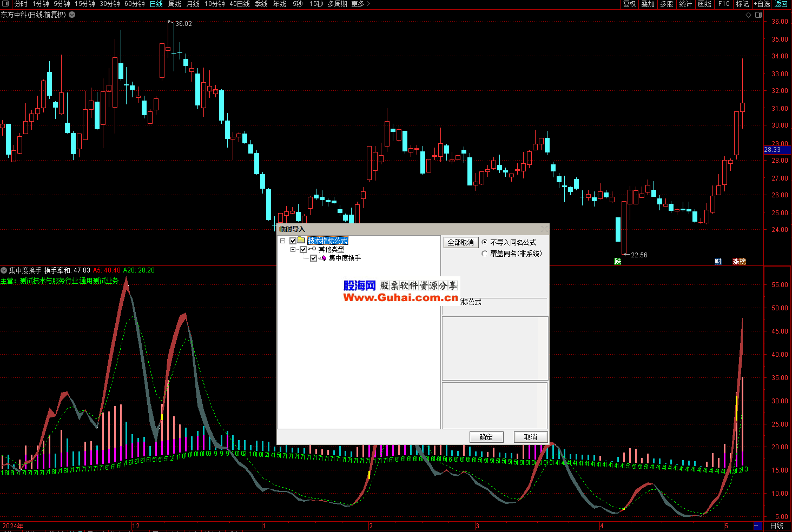Uncheck the 其他类型 checkbox
792x532 pixels.
(x=303, y=249)
